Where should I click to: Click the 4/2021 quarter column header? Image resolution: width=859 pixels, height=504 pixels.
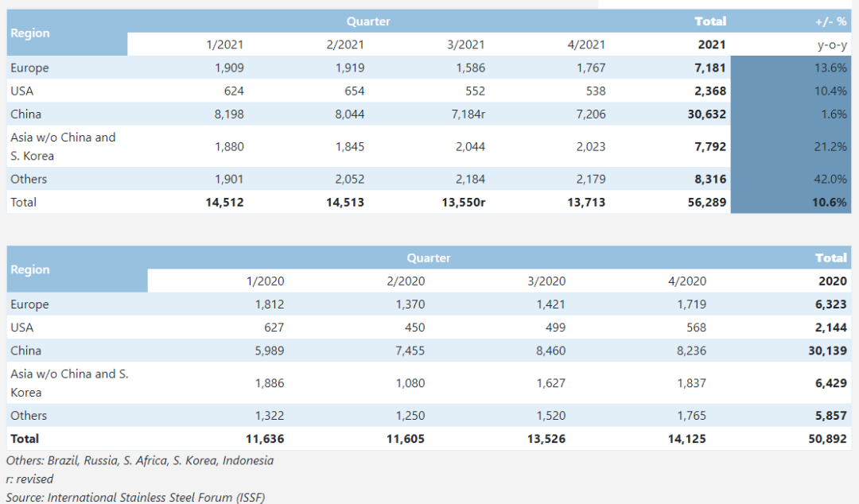pos(586,45)
